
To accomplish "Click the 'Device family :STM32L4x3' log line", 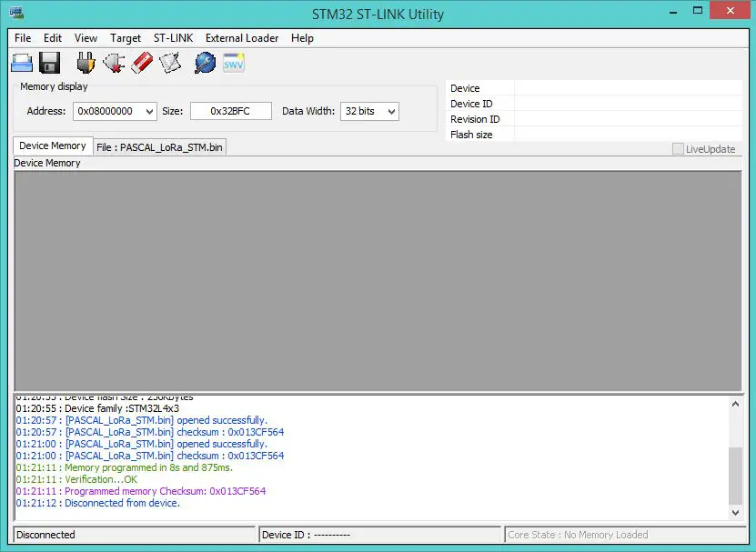I will (97, 408).
